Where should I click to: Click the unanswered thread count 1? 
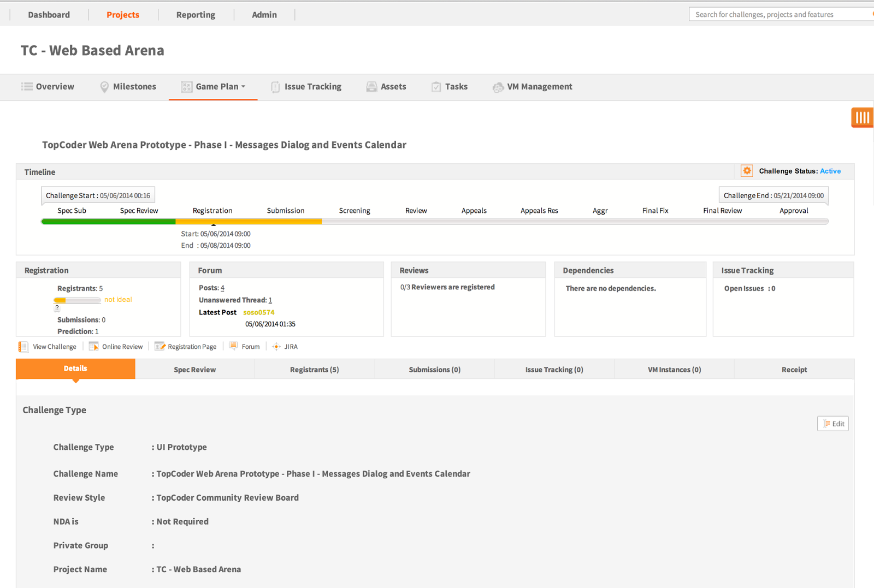tap(270, 300)
